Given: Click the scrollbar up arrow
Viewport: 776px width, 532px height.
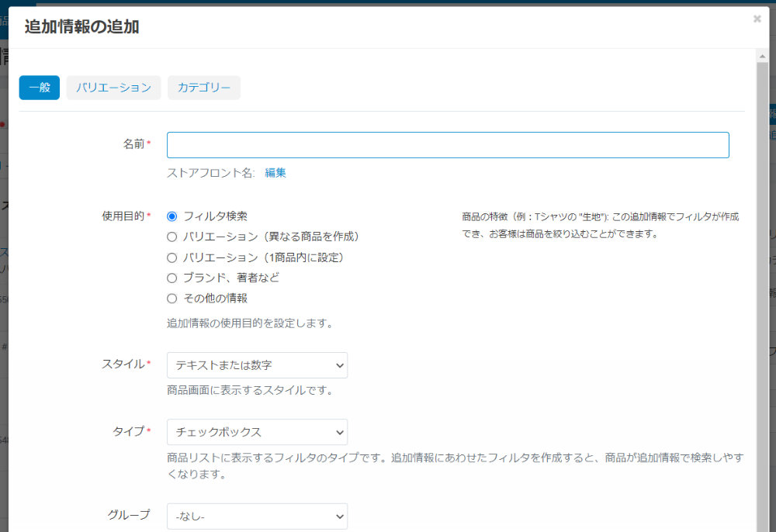Looking at the screenshot, I should tap(762, 57).
